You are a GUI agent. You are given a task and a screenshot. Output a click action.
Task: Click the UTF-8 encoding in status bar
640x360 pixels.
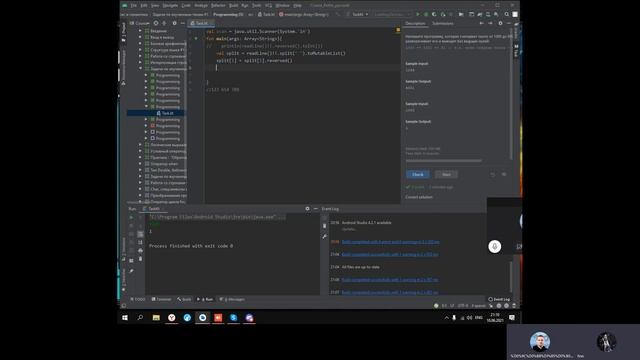point(463,305)
